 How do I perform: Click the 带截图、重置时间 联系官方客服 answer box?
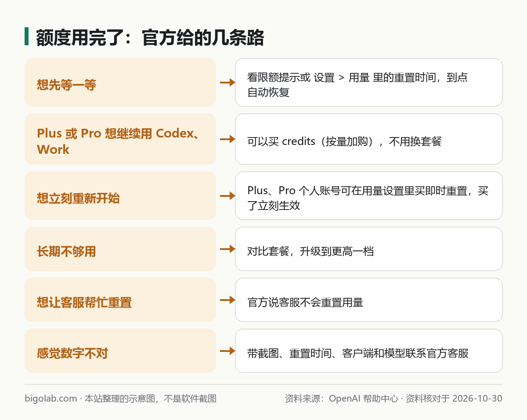pos(369,351)
